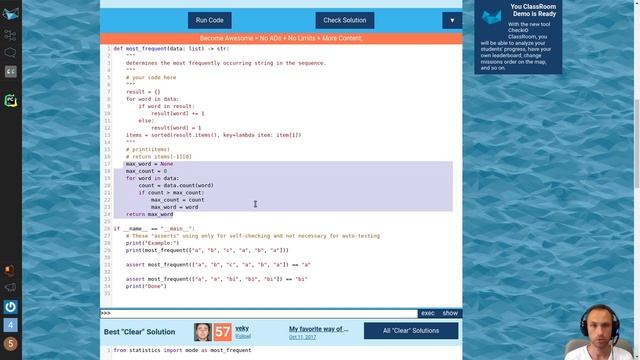Click the show console button

[450, 313]
